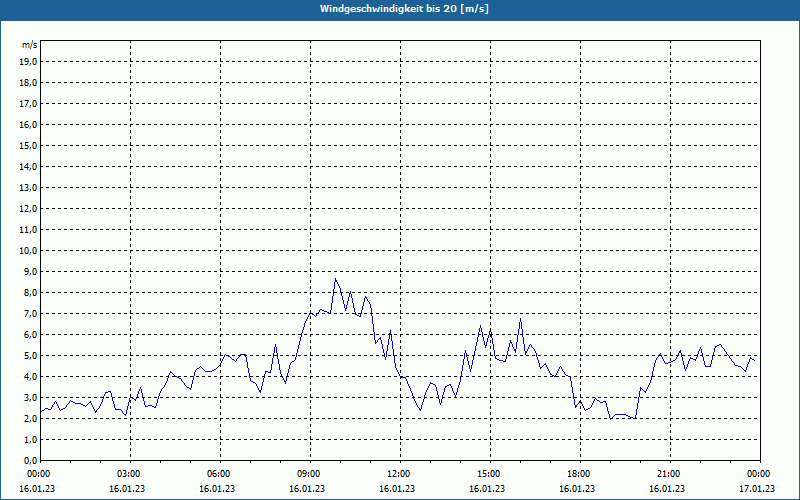Click the 5,0 y-axis label
Viewport: 800px width, 500px height.
30,356
